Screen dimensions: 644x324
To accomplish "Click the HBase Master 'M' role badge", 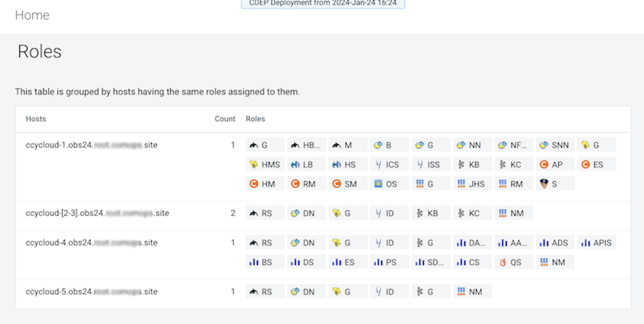I will coord(348,144).
